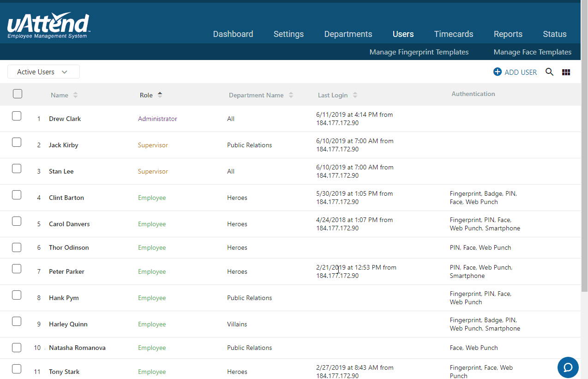
Task: Open the Reports menu
Action: (508, 34)
